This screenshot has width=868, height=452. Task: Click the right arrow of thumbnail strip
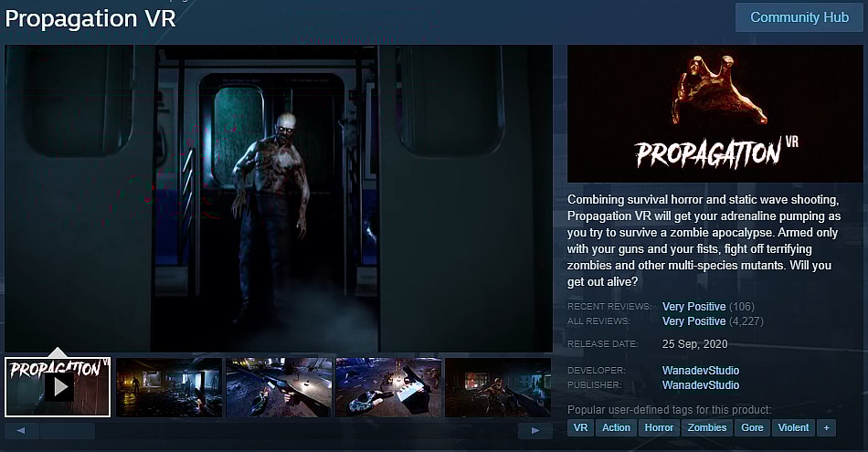click(535, 430)
